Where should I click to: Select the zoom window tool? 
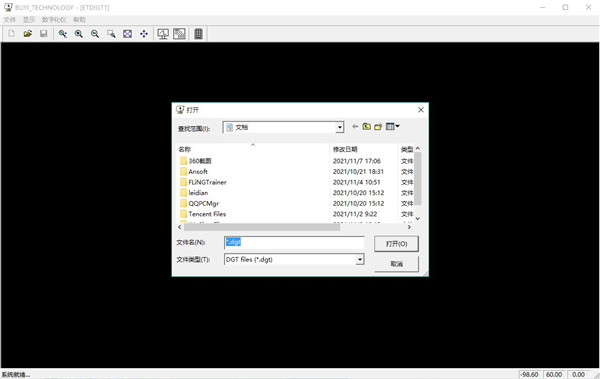coord(111,34)
